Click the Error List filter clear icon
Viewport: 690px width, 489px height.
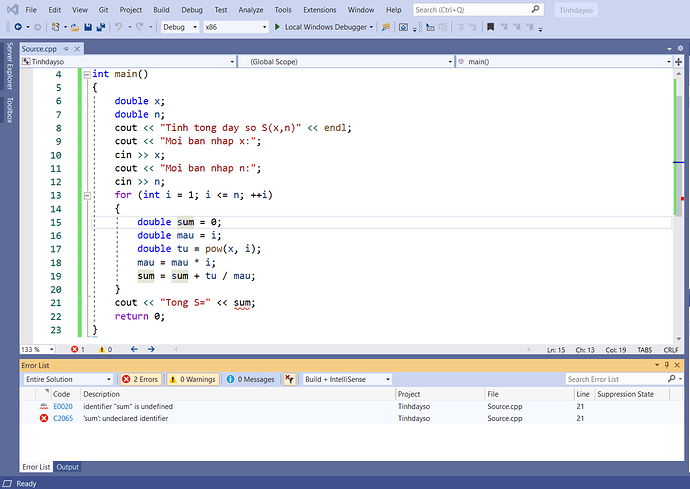(289, 379)
